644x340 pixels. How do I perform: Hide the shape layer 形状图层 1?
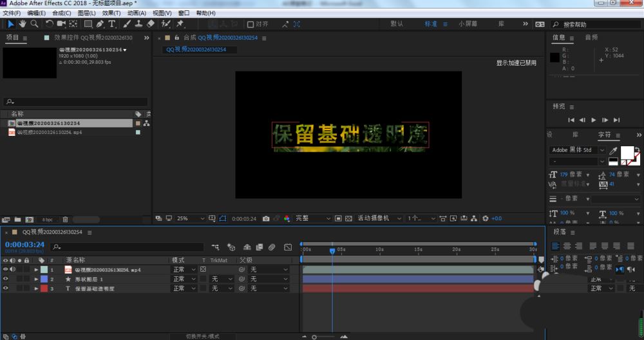click(6, 279)
